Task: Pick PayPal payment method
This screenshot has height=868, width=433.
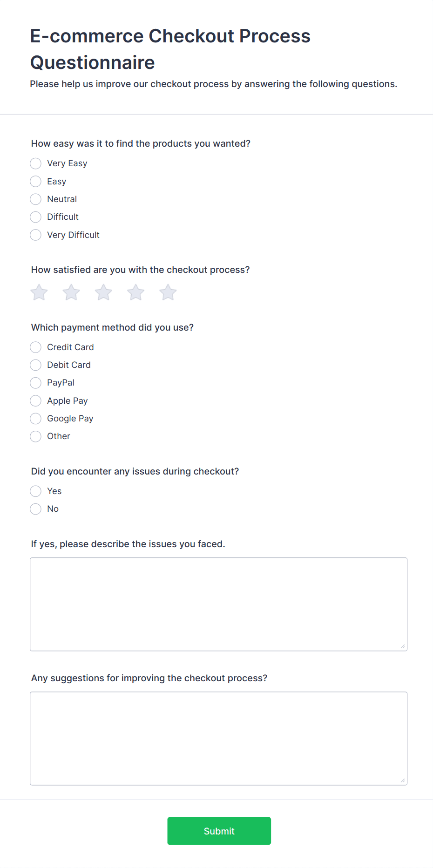Action: pos(36,383)
